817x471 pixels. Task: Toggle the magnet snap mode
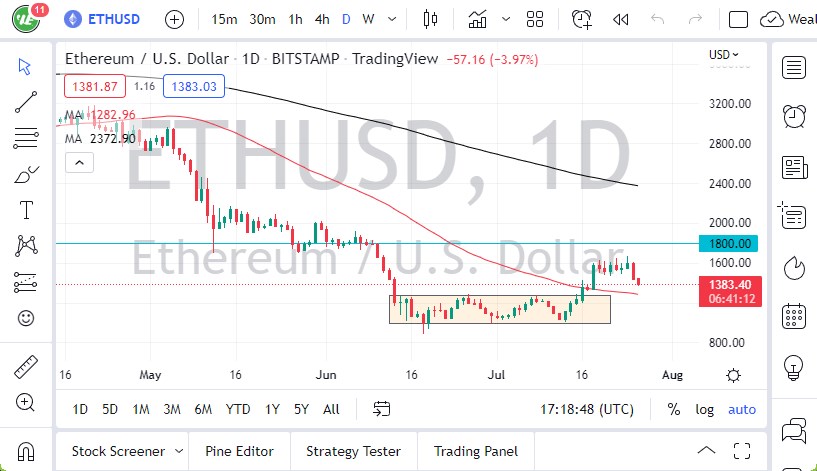coord(26,451)
